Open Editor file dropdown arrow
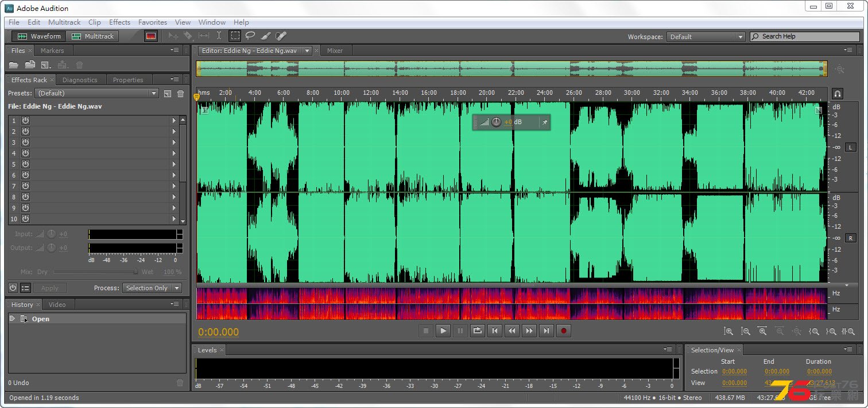 (307, 51)
